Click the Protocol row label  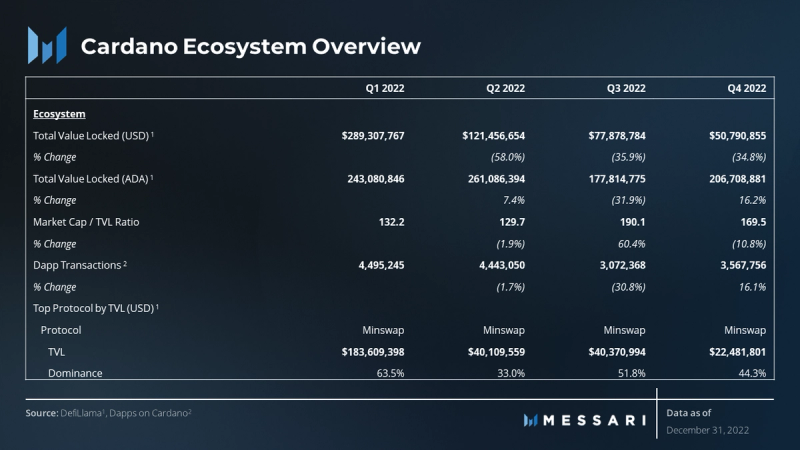pyautogui.click(x=61, y=330)
